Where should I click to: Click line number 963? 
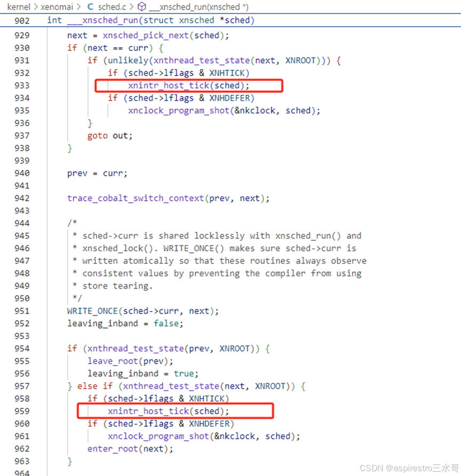click(22, 461)
